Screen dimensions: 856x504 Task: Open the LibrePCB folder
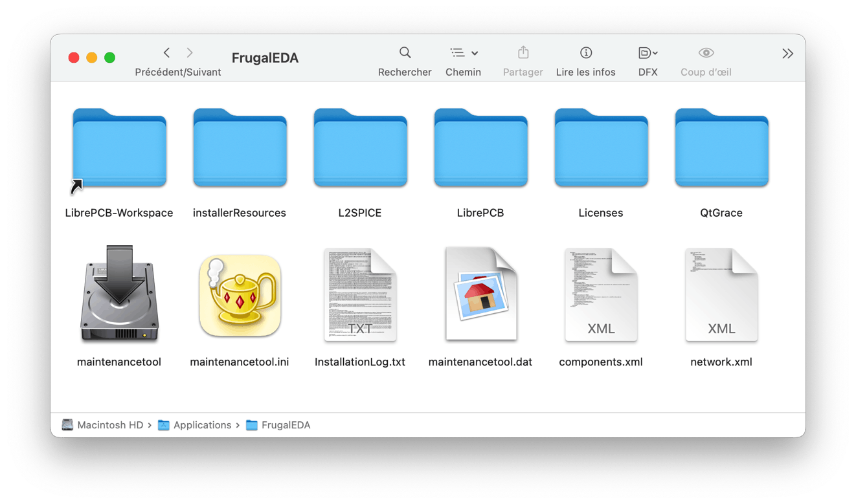click(480, 149)
